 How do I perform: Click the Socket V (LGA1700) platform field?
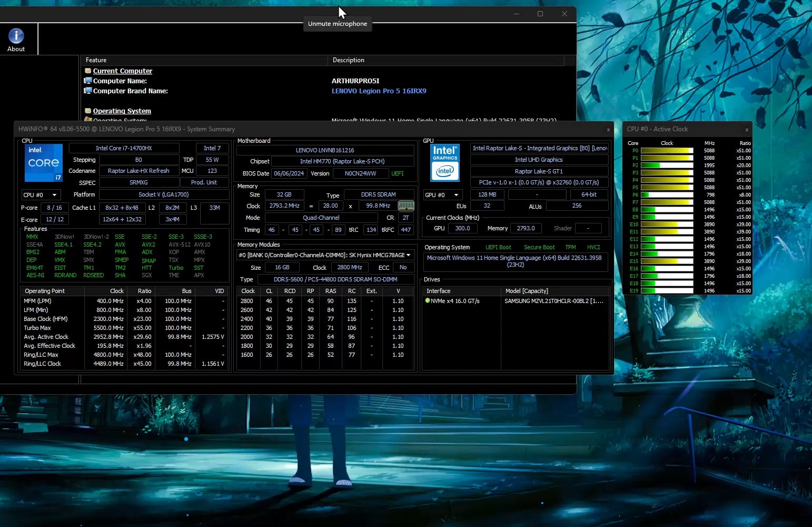click(164, 194)
